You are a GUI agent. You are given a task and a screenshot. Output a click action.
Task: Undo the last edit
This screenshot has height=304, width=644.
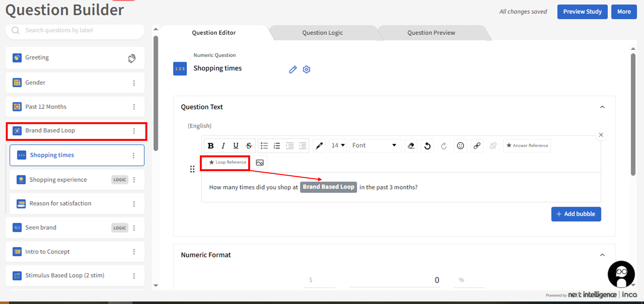427,146
